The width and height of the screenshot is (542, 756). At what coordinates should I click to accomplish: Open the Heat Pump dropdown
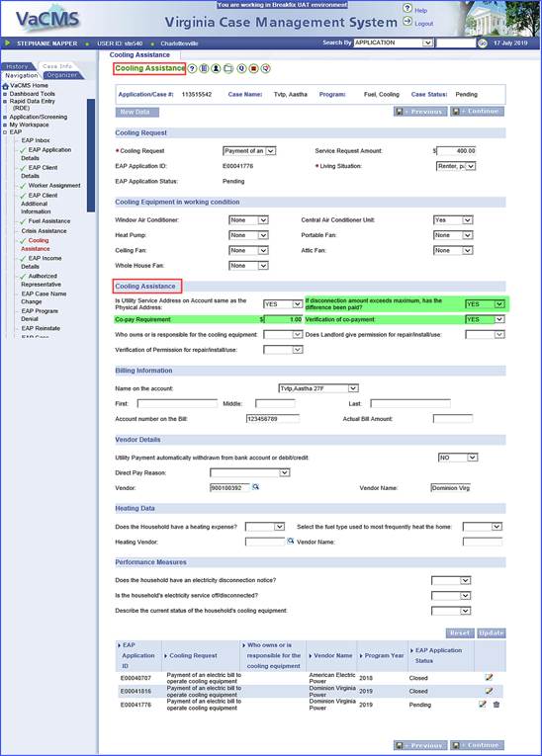248,235
